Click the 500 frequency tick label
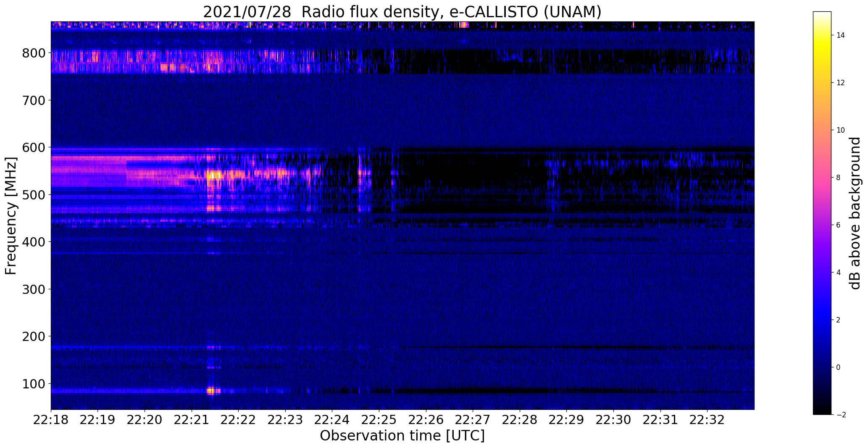Viewport: 868px width, 448px height. (x=34, y=195)
